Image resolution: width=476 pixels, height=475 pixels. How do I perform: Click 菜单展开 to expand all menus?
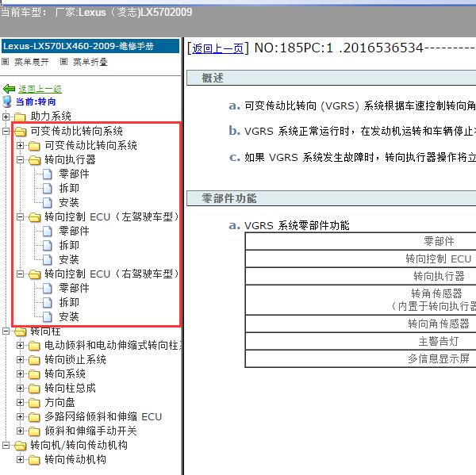(31, 62)
